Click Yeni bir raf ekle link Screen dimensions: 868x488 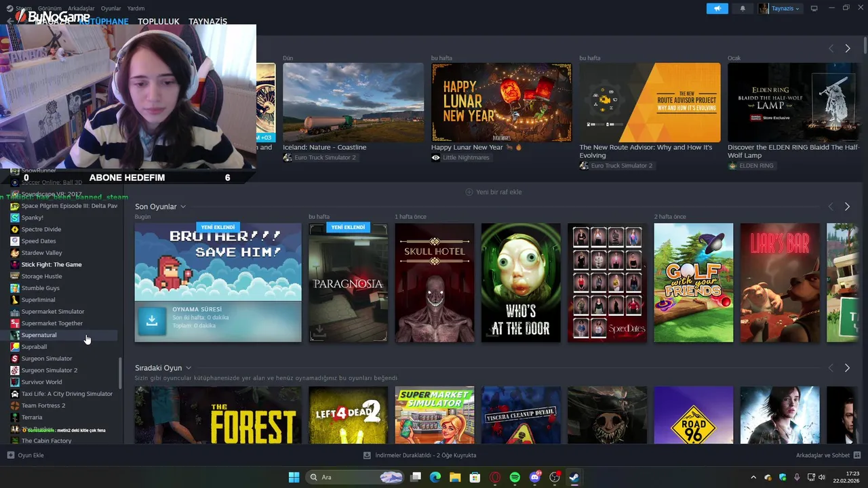pos(499,192)
